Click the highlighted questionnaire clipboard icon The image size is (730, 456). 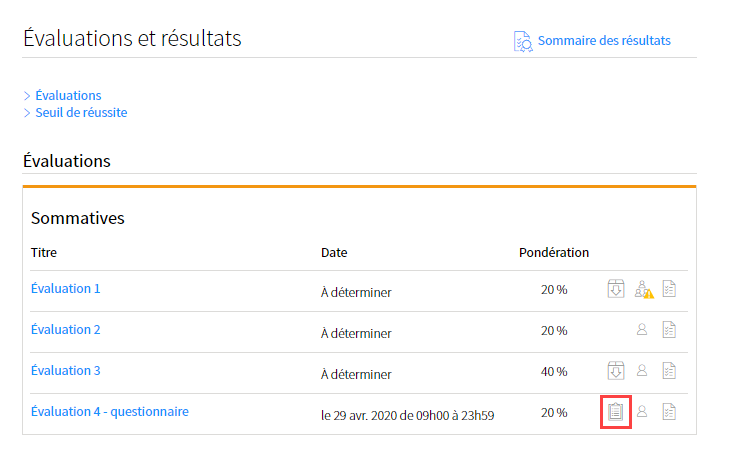(615, 412)
